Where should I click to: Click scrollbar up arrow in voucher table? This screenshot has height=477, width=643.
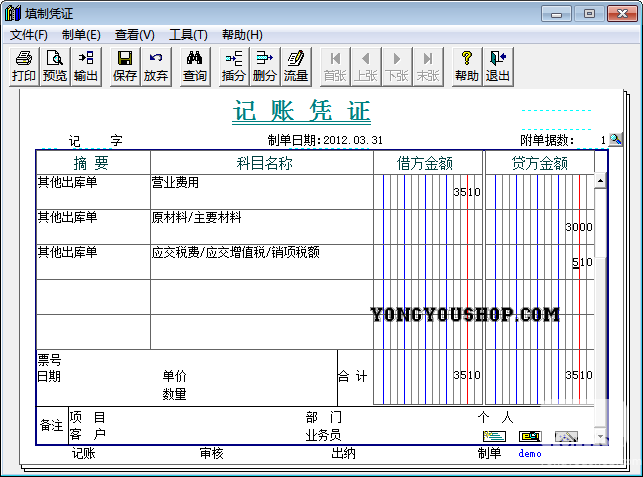pyautogui.click(x=600, y=182)
